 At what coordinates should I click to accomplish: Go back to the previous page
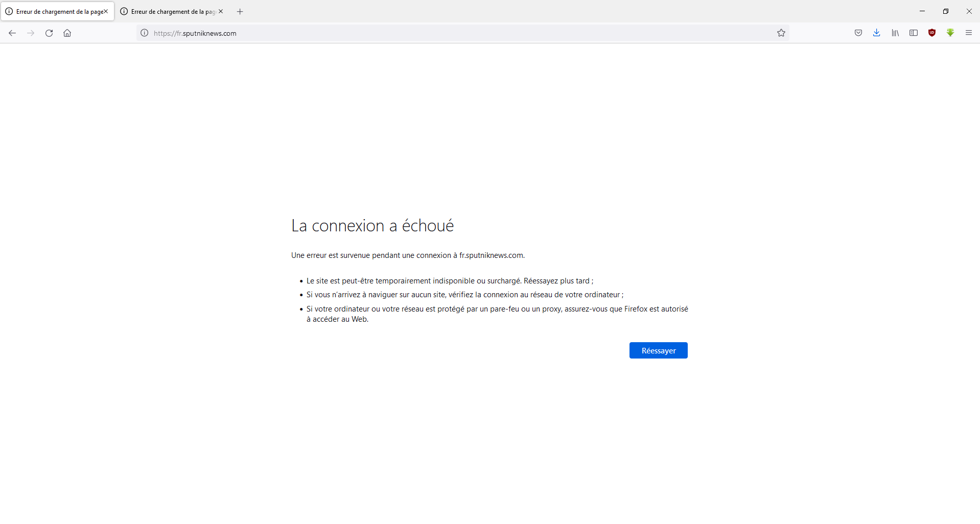(12, 33)
